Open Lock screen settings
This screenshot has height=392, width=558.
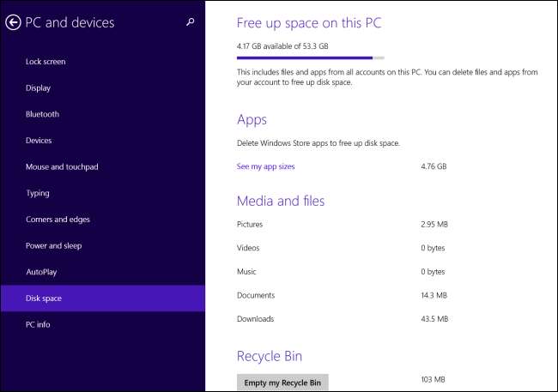[x=45, y=62]
